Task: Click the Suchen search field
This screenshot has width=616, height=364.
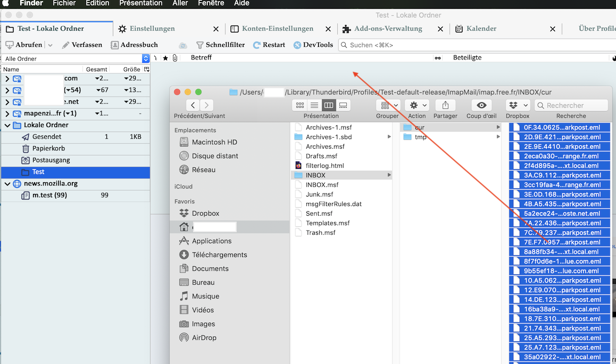Action: pyautogui.click(x=477, y=45)
